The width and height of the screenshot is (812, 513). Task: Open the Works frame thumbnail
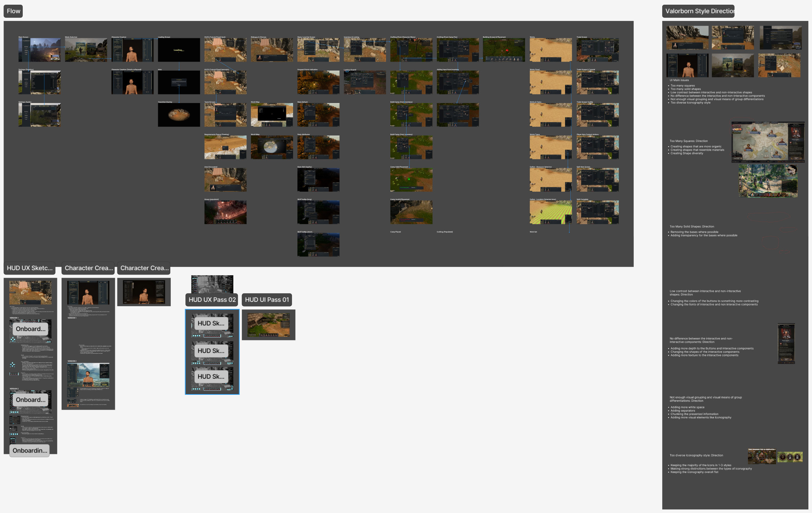pyautogui.click(x=551, y=50)
